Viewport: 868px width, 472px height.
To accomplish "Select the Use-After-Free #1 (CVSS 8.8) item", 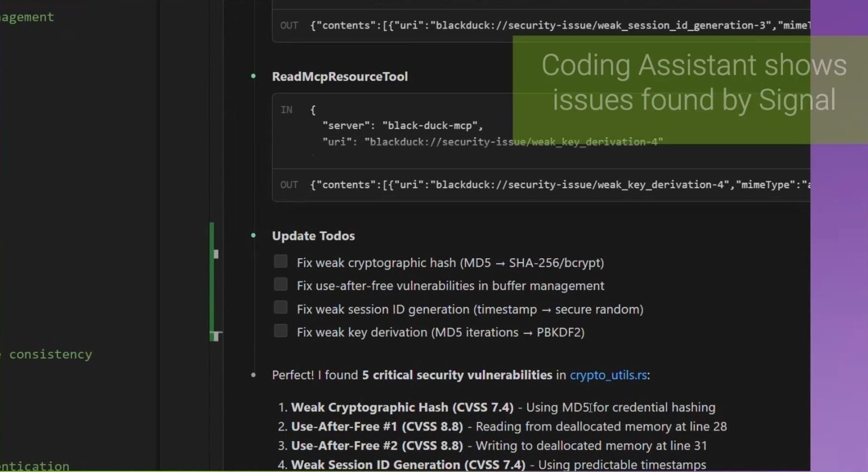I will (377, 426).
